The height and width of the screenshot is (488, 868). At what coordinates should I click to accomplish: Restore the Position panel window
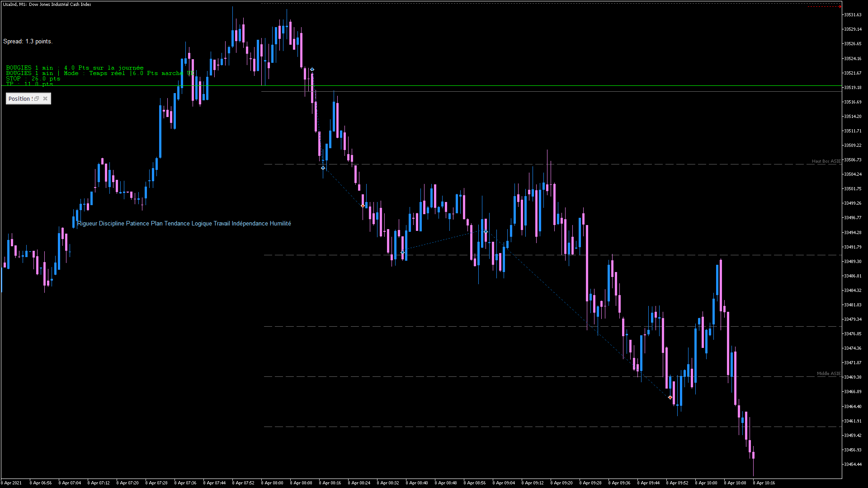37,99
